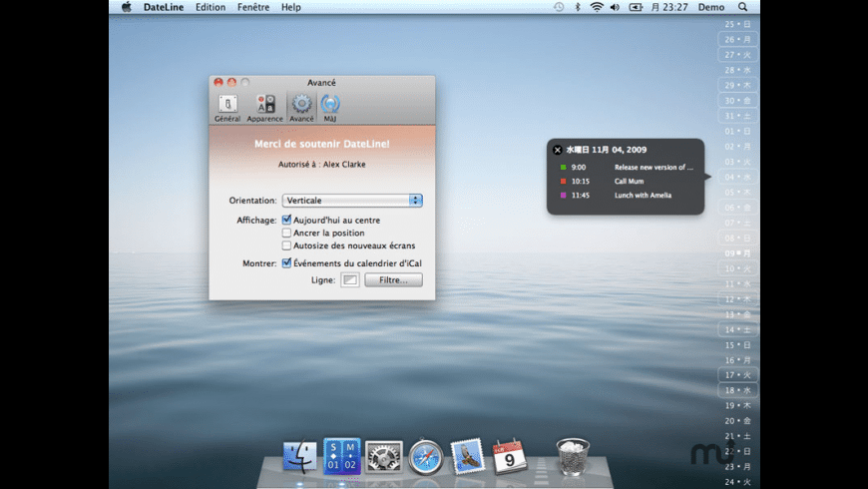The image size is (868, 489).
Task: Open iCal from the Dock
Action: pos(510,457)
